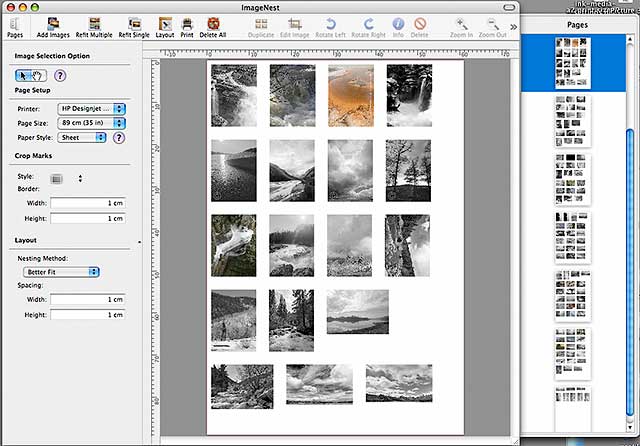This screenshot has width=640, height=446.
Task: Click the Add Images toolbar icon
Action: tap(53, 27)
